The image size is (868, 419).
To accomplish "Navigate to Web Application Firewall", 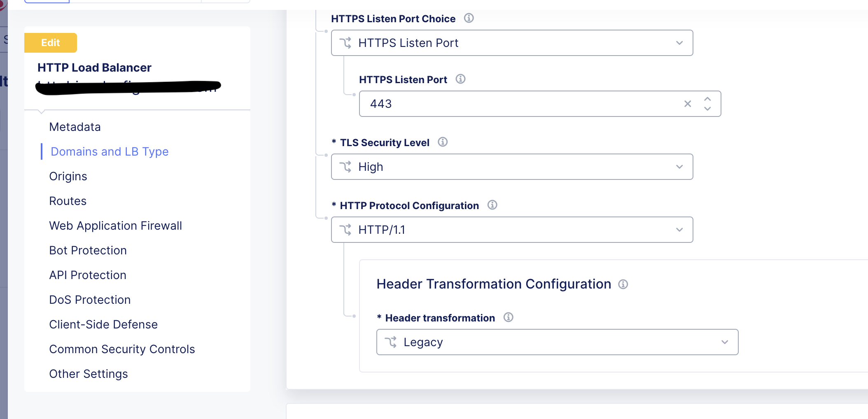I will [115, 226].
